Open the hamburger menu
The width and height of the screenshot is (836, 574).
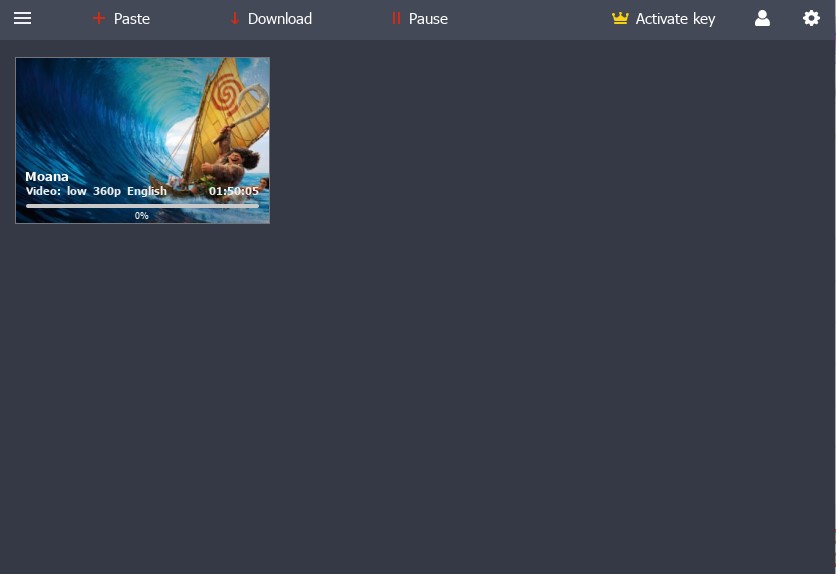coord(22,19)
